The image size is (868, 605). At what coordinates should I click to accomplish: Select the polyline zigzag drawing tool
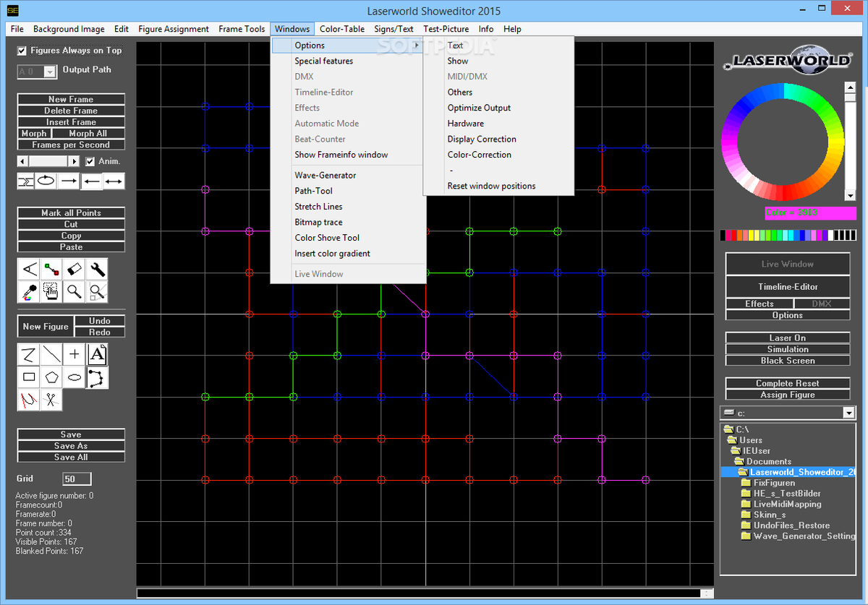click(28, 354)
